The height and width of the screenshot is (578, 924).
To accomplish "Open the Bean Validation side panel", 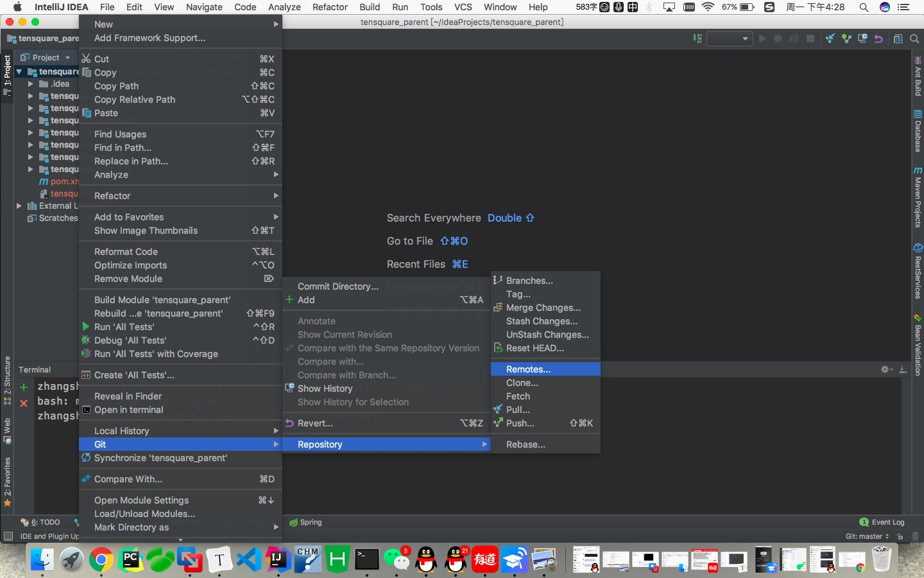I will (918, 344).
